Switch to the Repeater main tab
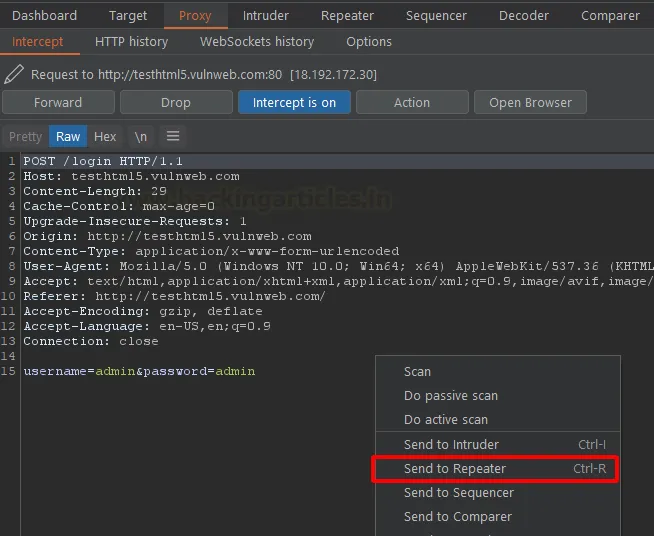654x536 pixels. click(347, 16)
